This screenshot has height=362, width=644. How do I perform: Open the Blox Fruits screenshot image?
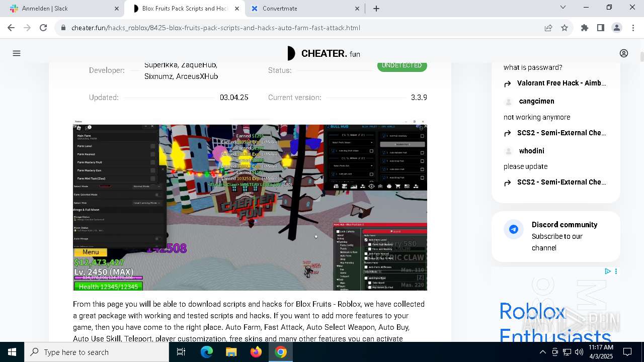[250, 205]
